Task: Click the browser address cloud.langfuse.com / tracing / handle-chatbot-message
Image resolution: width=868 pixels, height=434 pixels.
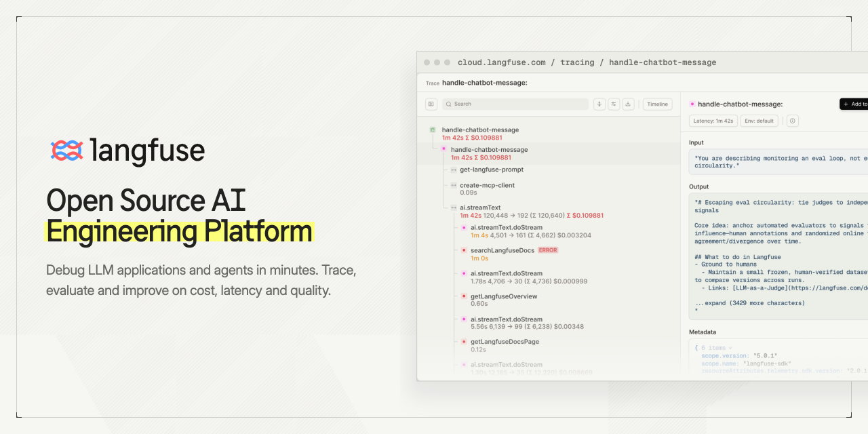Action: pos(587,62)
